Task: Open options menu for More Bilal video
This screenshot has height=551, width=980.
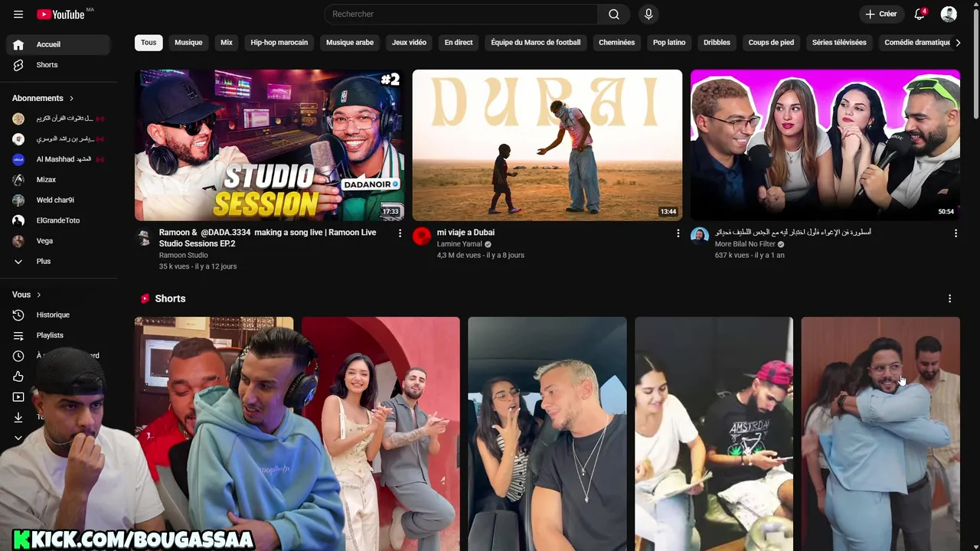Action: tap(955, 233)
